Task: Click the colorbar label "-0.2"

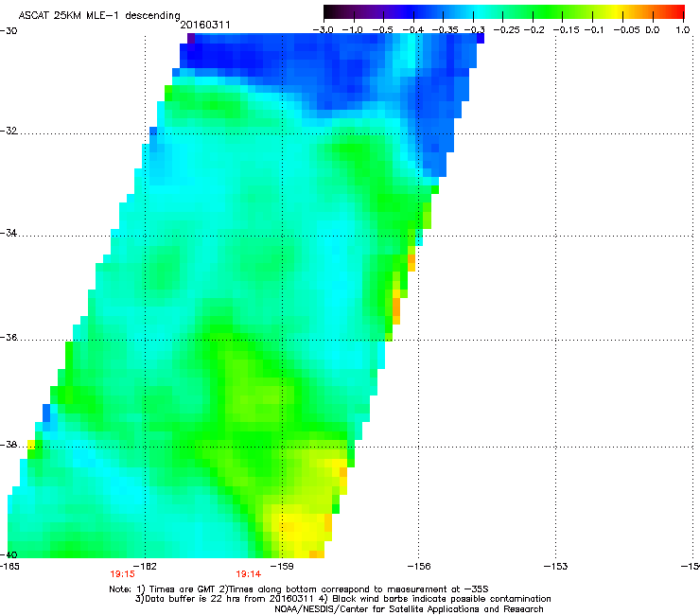Action: [x=534, y=30]
